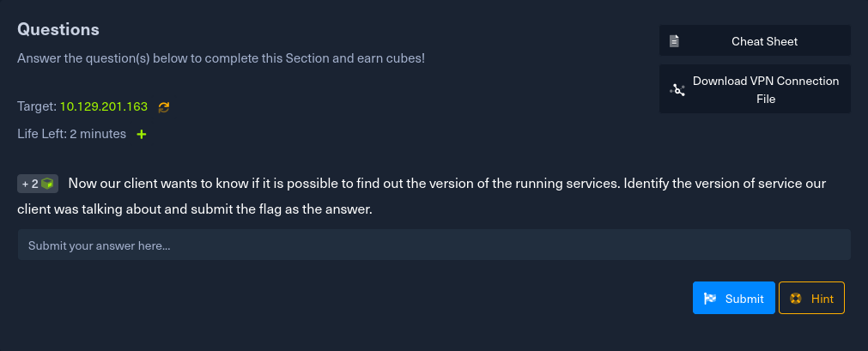The image size is (868, 351).
Task: Click the Cheat Sheet document icon
Action: point(675,41)
